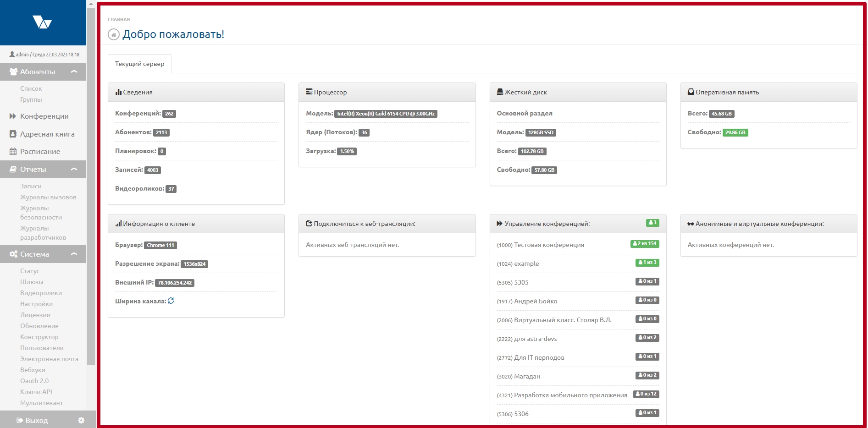Open Лицензии under Система
The height and width of the screenshot is (428, 868).
point(35,315)
